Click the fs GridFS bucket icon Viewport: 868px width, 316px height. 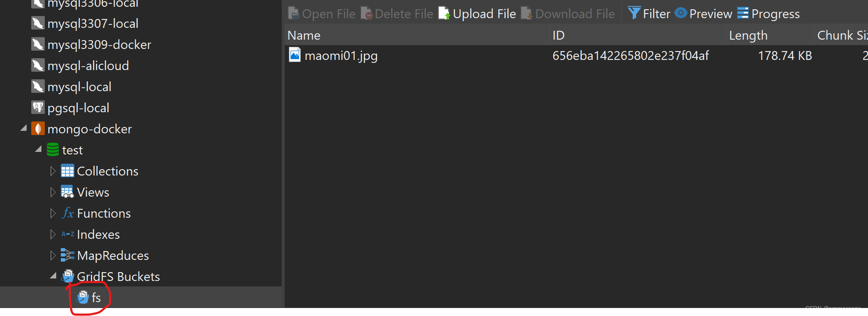point(82,297)
